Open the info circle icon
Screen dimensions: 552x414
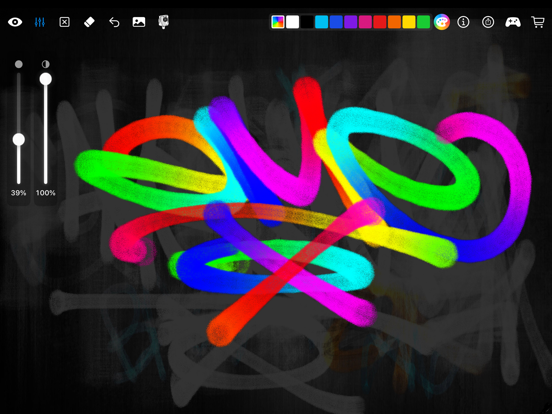click(463, 22)
